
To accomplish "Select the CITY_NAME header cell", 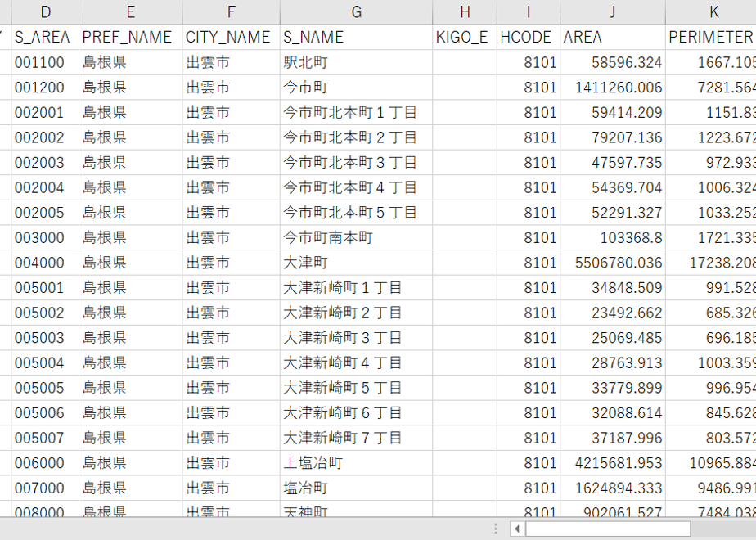I will (x=232, y=37).
